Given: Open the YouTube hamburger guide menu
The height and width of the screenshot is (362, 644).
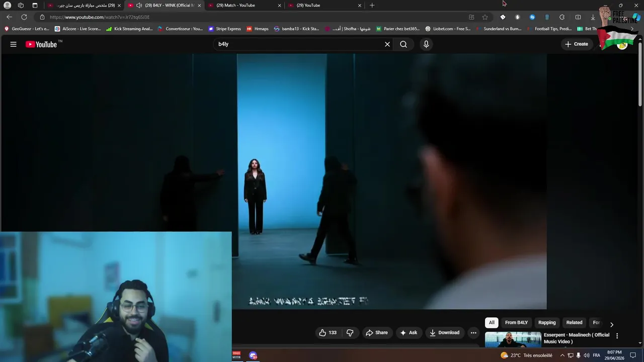Looking at the screenshot, I should (14, 44).
